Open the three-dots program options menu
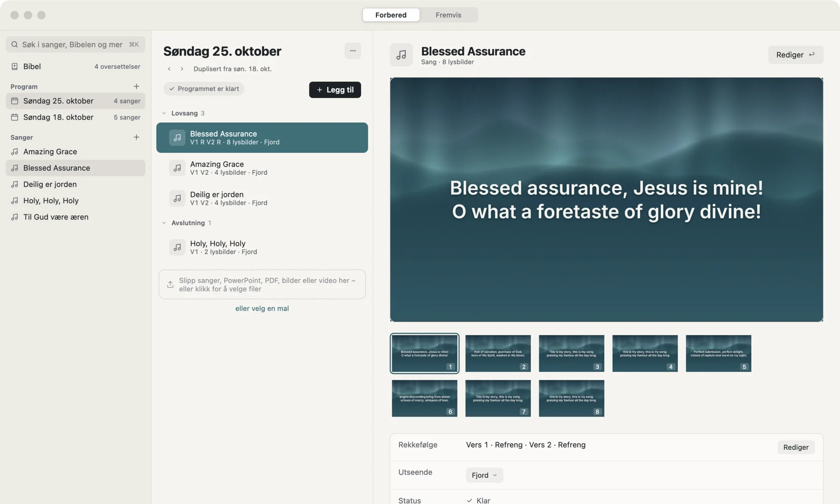The height and width of the screenshot is (504, 840). (353, 51)
